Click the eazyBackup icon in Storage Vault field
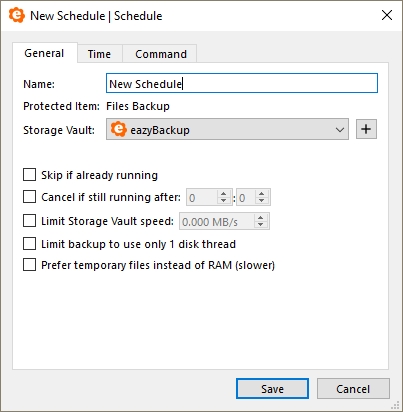Viewport: 403px width, 412px height. coord(118,129)
